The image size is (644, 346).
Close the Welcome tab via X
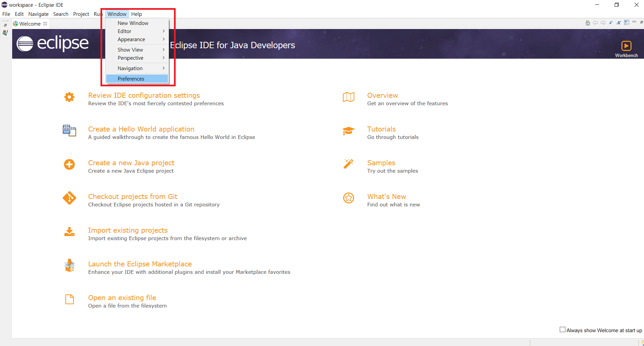[x=45, y=24]
